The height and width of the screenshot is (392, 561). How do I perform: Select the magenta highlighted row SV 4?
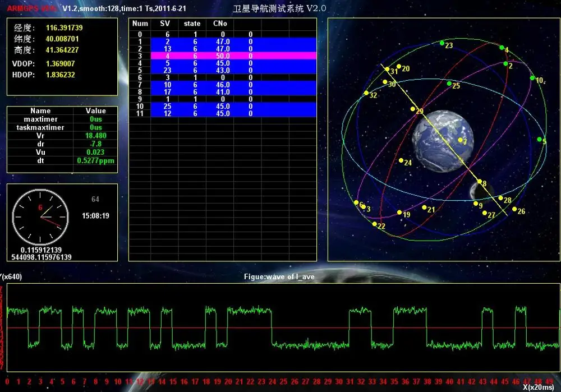pos(223,56)
